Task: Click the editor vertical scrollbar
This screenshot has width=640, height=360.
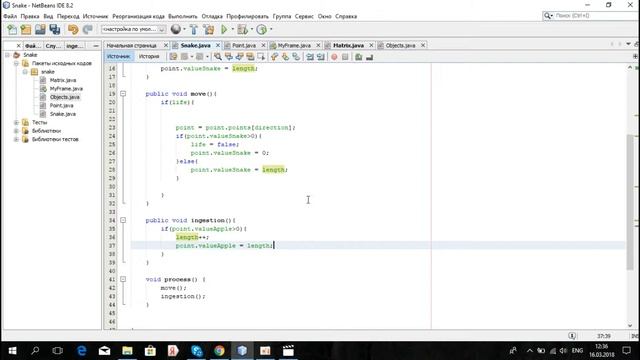Action: point(630,202)
